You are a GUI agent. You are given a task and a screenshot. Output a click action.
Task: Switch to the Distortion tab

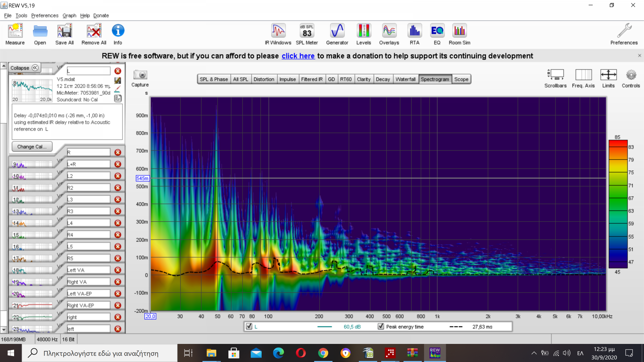click(264, 79)
